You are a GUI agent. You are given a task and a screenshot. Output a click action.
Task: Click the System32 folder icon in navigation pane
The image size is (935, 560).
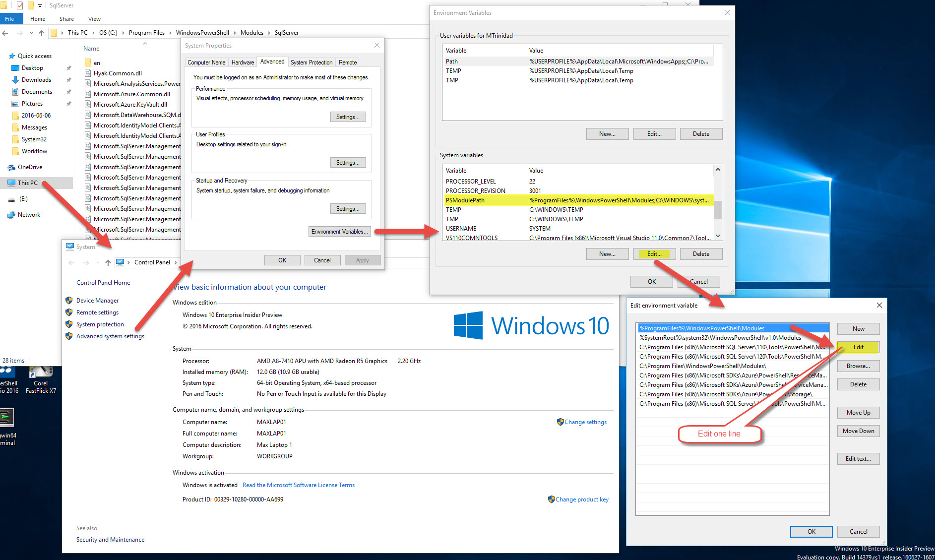tap(15, 139)
